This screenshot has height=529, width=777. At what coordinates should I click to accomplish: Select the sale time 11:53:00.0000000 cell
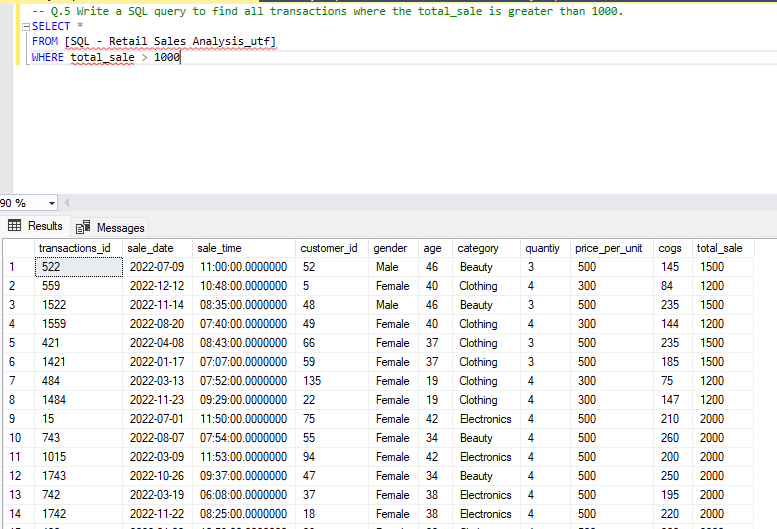[x=244, y=457]
